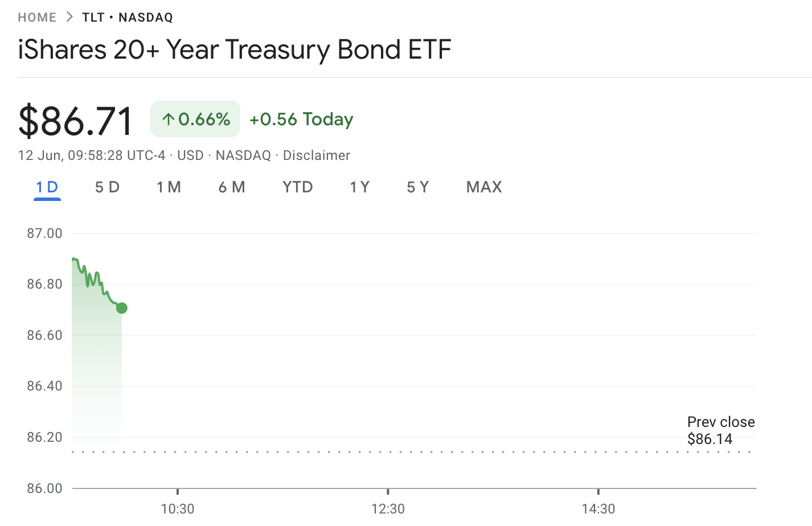Select the YTD range tab
The image size is (812, 526).
tap(298, 187)
